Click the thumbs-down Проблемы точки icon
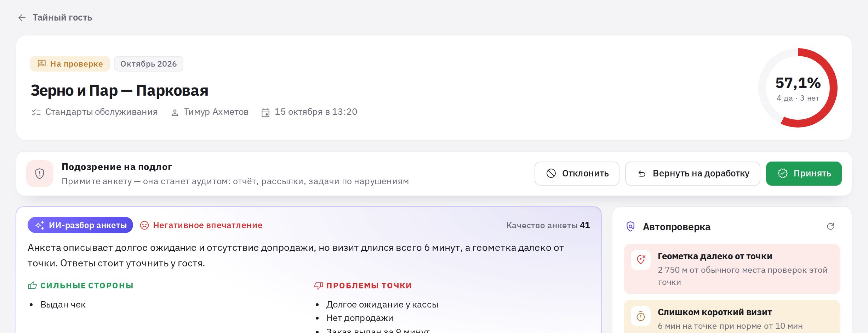 [x=319, y=286]
